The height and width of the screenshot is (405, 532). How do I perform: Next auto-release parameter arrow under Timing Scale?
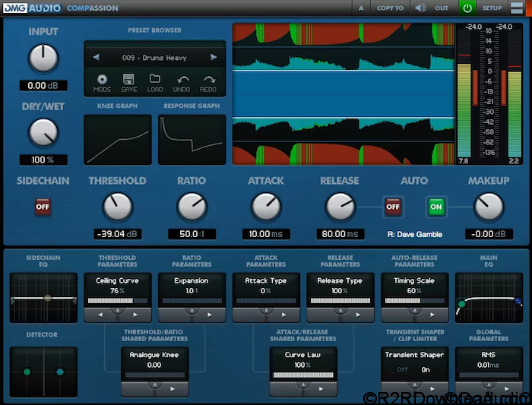[x=432, y=315]
